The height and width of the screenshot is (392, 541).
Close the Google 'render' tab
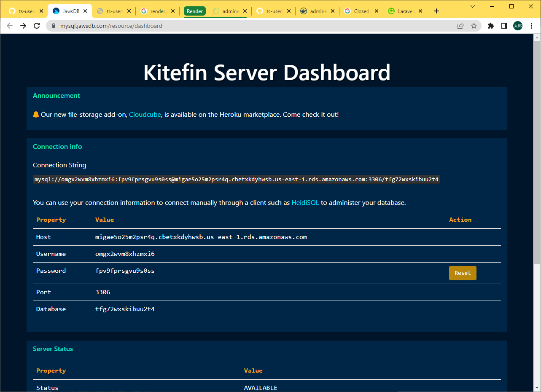tap(174, 11)
